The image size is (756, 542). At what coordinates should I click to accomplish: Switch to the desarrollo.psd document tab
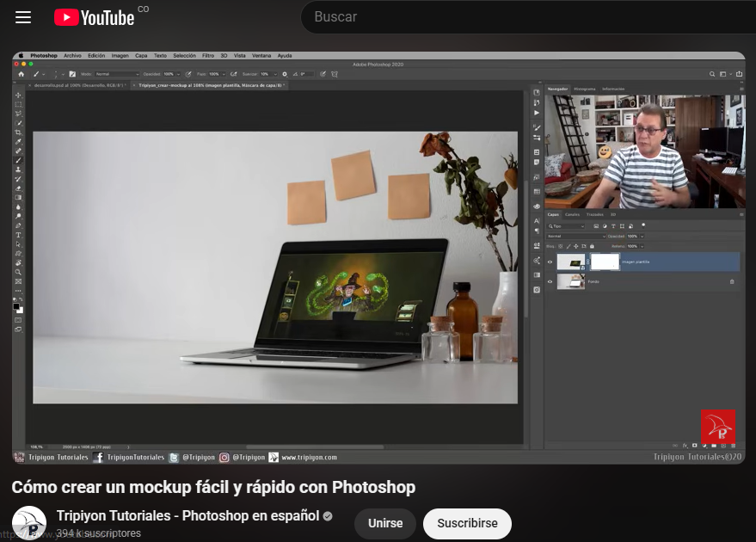coord(79,85)
